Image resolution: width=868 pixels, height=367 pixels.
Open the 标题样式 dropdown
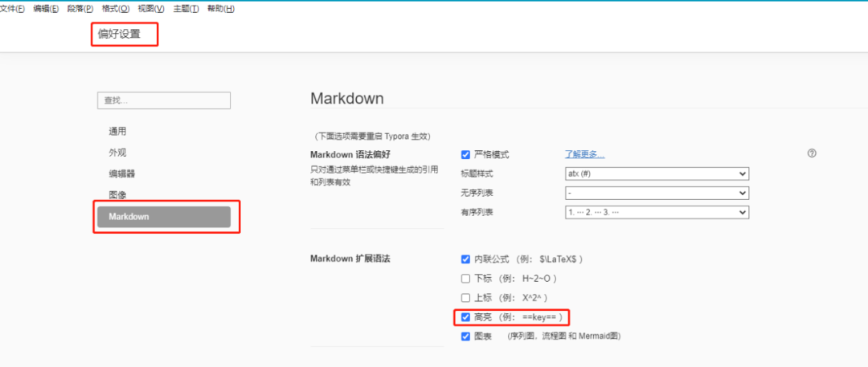click(657, 173)
